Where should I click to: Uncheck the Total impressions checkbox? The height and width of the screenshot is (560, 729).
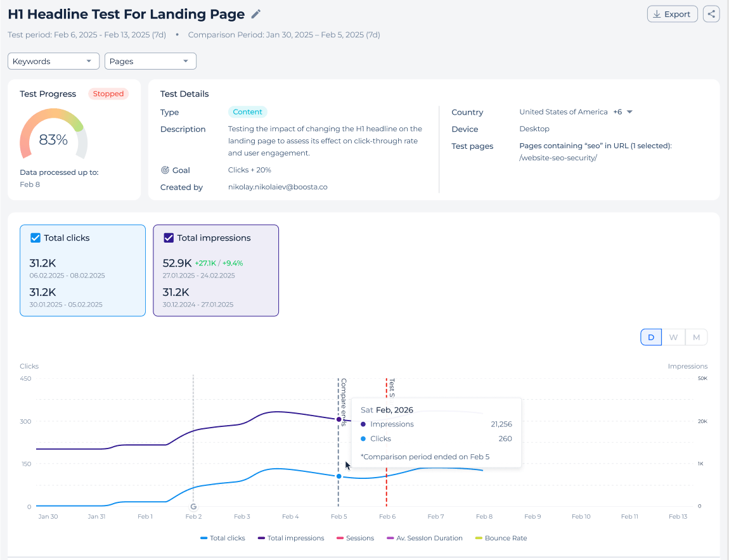(169, 238)
